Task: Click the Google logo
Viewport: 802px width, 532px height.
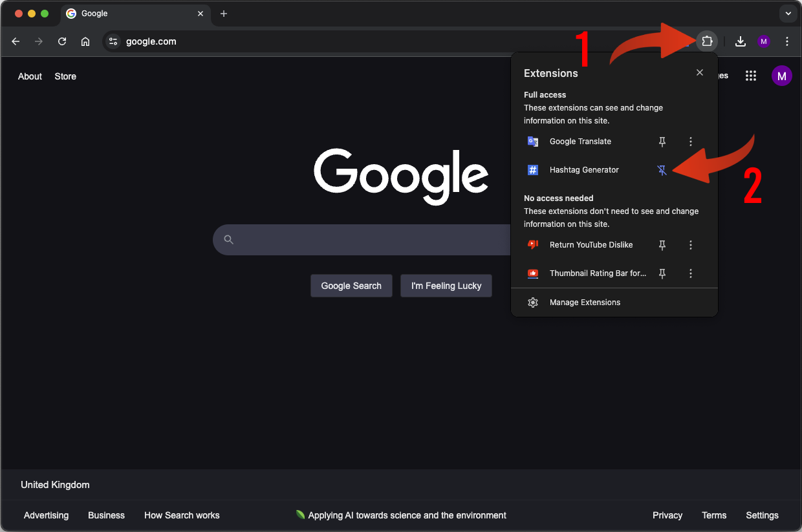Action: pos(401,176)
